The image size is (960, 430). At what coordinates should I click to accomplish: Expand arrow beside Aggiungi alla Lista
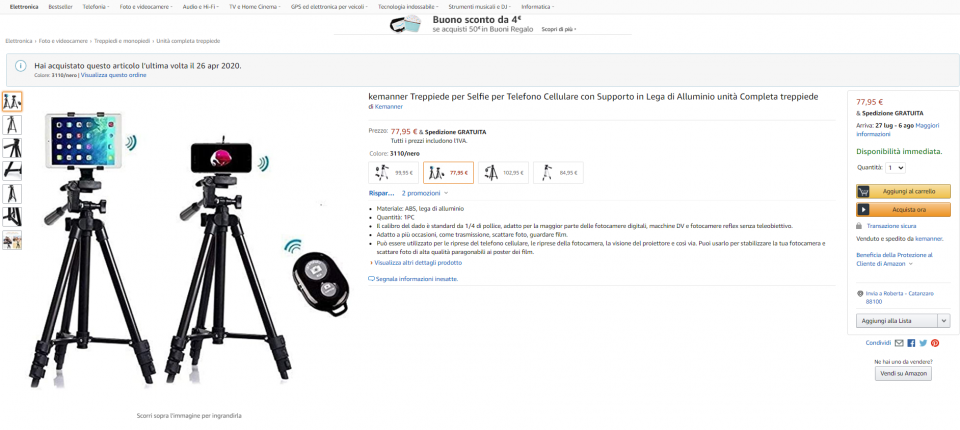(x=943, y=320)
